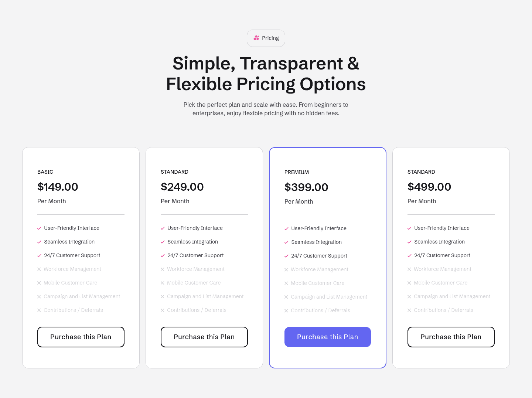
Task: Click Purchase this Plan under the $249 Standard card
Action: tap(204, 337)
